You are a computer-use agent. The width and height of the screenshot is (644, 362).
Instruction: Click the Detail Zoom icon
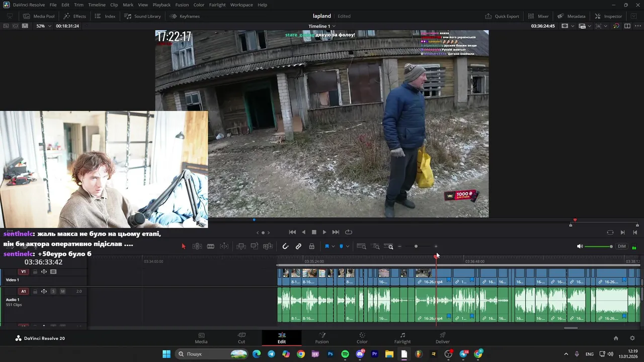(x=376, y=246)
